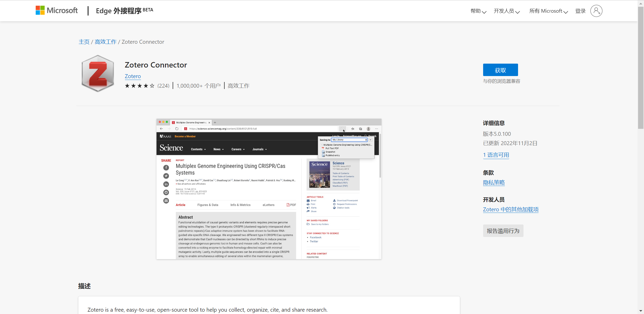Open the 隐私策略 privacy link
The width and height of the screenshot is (644, 314).
tap(494, 183)
